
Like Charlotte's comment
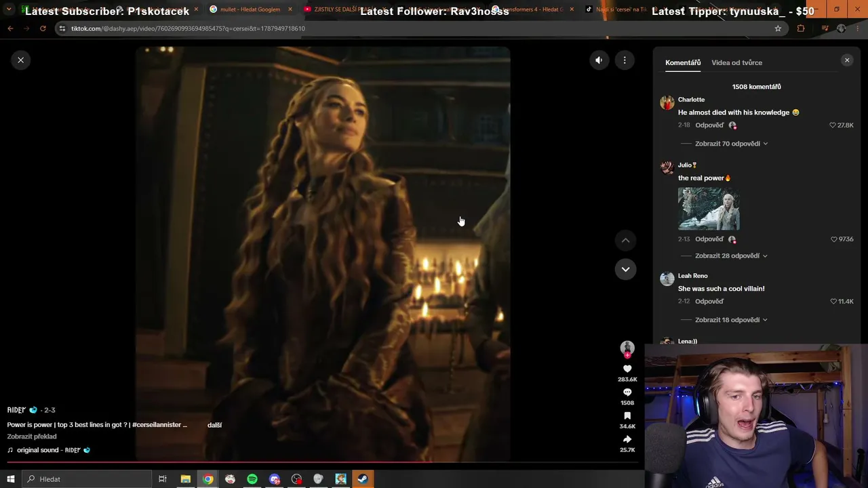point(833,125)
